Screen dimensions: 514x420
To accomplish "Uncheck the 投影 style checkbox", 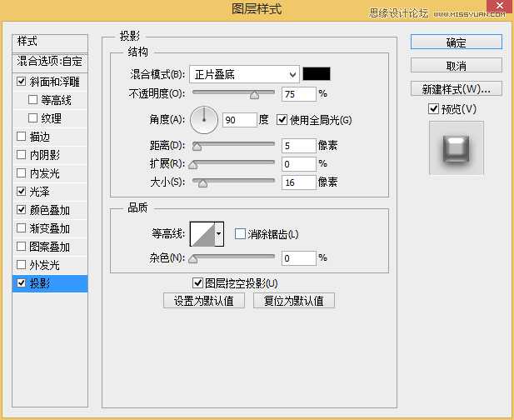I will click(22, 282).
